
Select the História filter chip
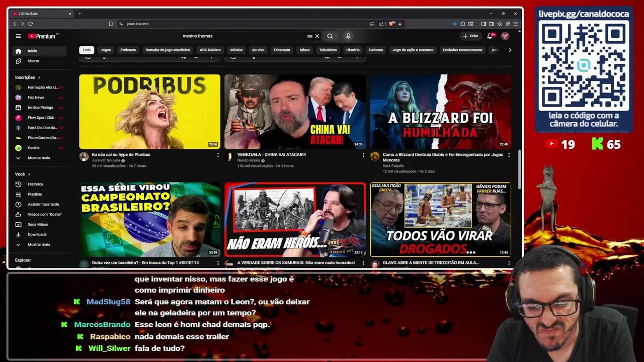pyautogui.click(x=353, y=50)
